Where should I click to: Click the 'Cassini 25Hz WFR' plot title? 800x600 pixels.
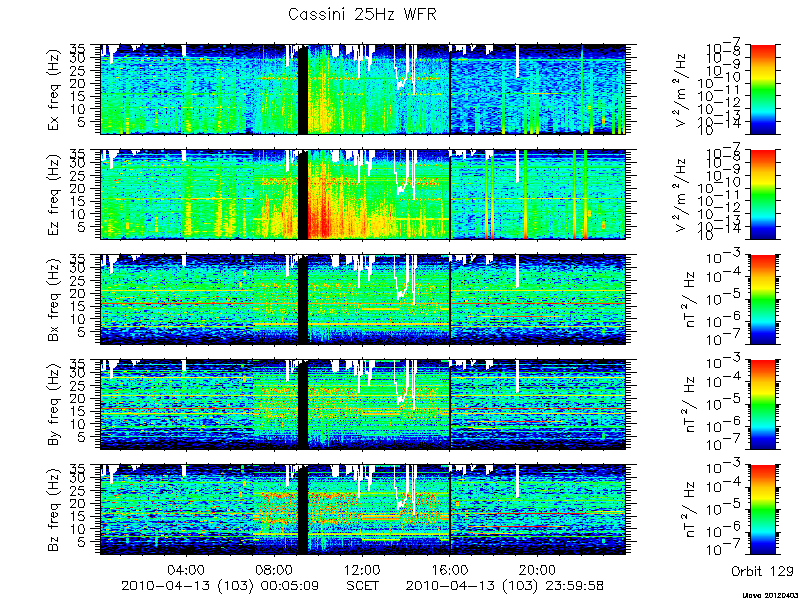tap(362, 14)
